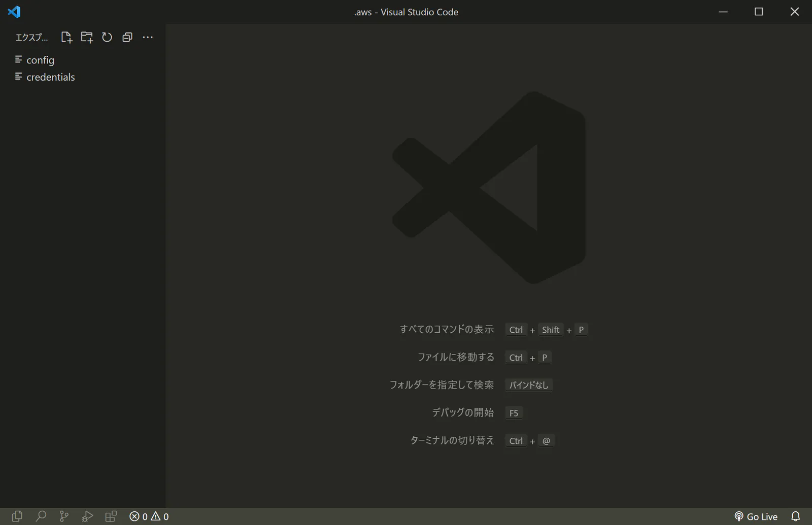Close the VS Code window

(x=795, y=12)
